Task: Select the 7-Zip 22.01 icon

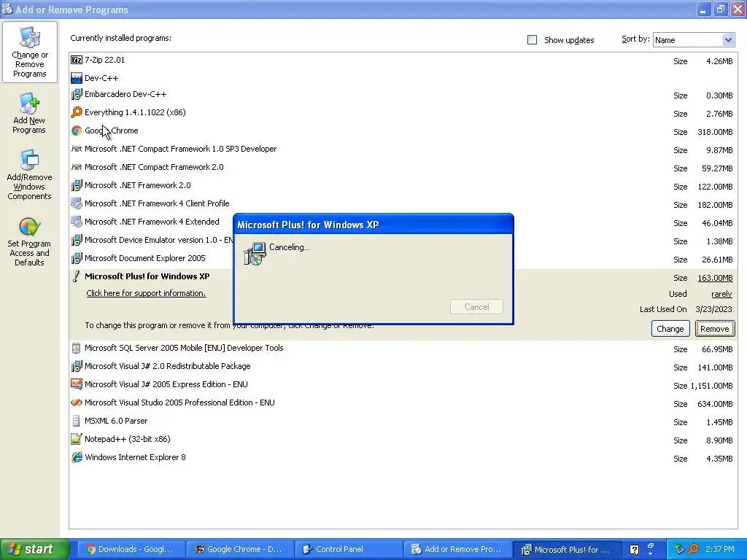Action: point(76,60)
